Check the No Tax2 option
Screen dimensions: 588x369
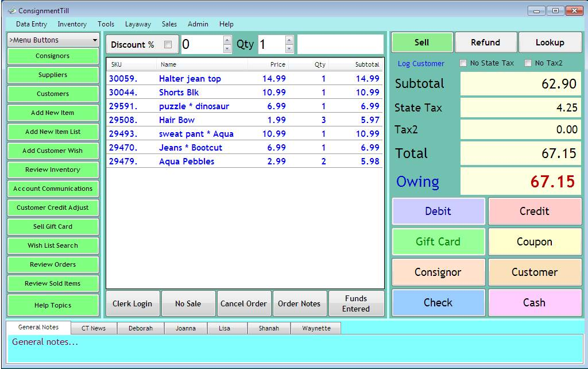point(528,63)
